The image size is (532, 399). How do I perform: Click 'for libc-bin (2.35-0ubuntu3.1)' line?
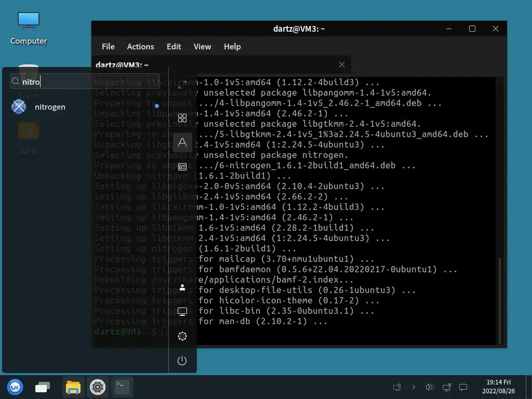(x=276, y=311)
